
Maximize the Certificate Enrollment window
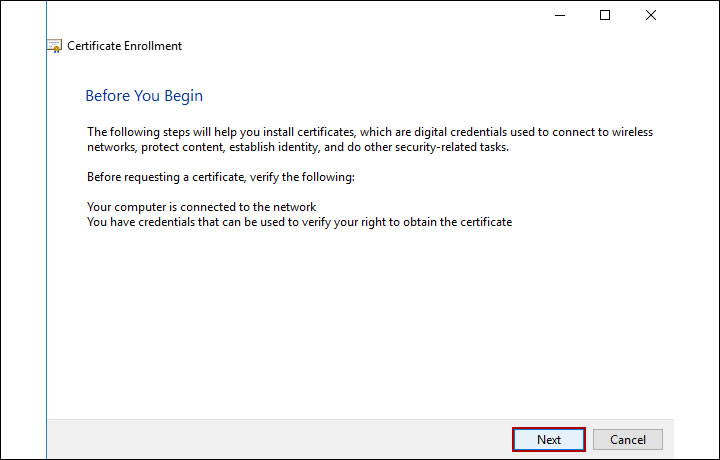[x=605, y=15]
